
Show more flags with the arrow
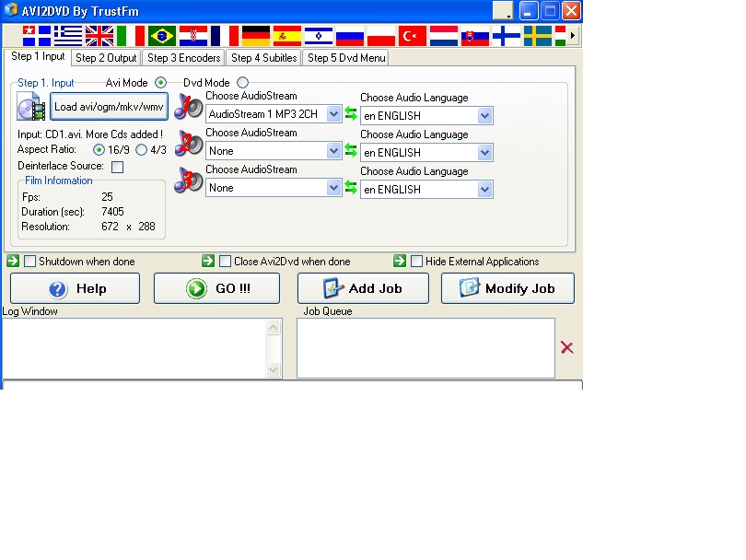click(x=572, y=36)
